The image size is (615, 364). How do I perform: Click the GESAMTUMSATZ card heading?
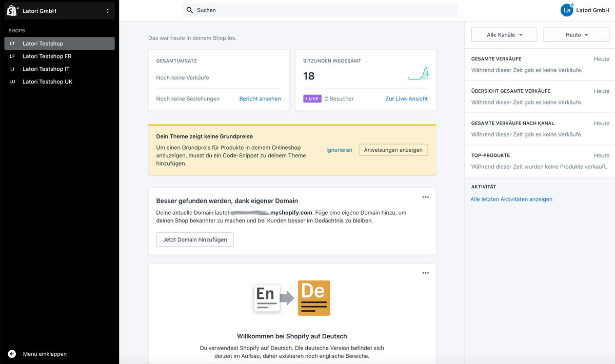[176, 60]
